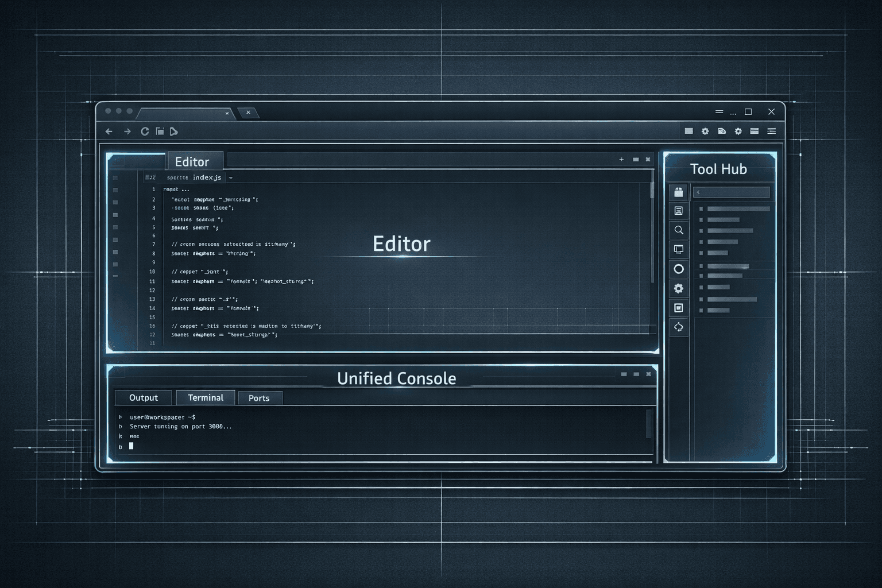
Task: Click the Editor vertical scrollbar
Action: [x=652, y=227]
